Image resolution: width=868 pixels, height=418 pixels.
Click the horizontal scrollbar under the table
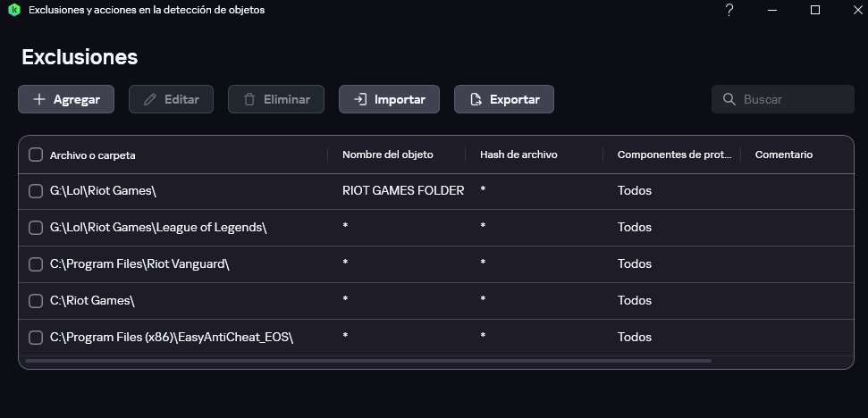[368, 361]
